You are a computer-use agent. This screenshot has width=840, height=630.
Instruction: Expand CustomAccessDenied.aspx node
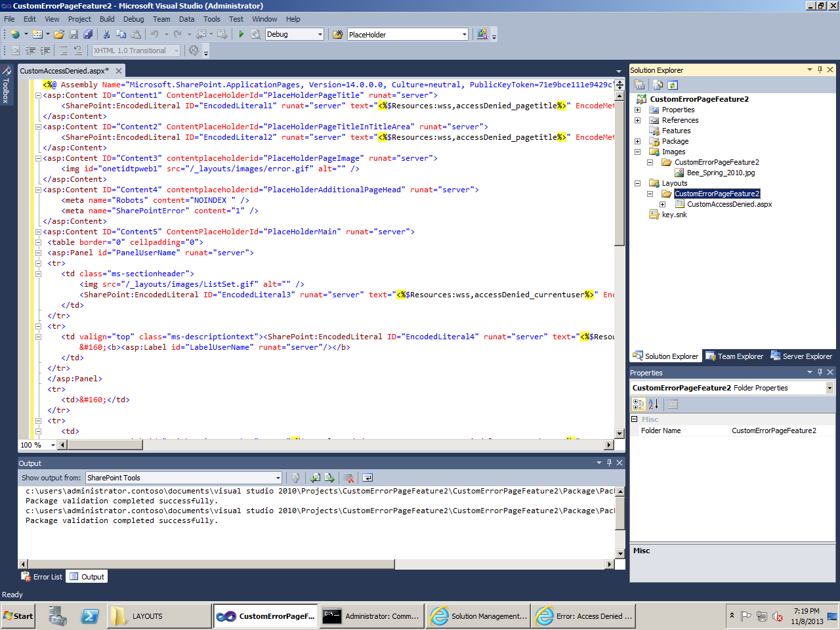tap(662, 204)
